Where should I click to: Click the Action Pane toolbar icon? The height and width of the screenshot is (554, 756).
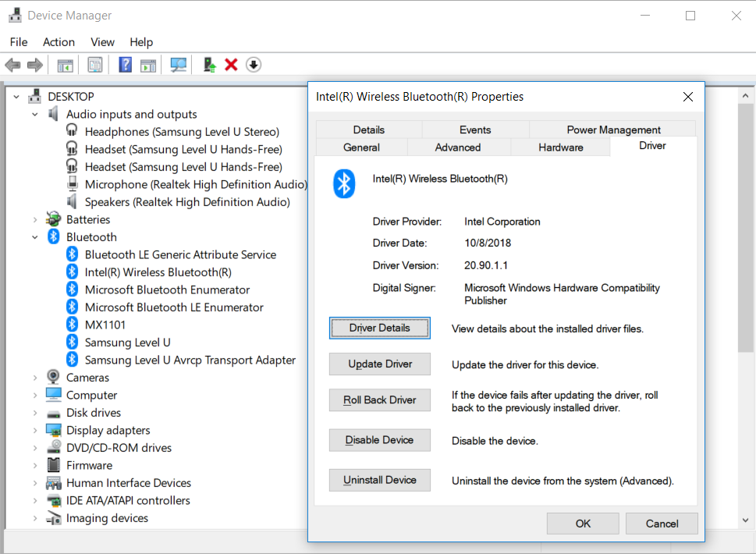click(148, 65)
